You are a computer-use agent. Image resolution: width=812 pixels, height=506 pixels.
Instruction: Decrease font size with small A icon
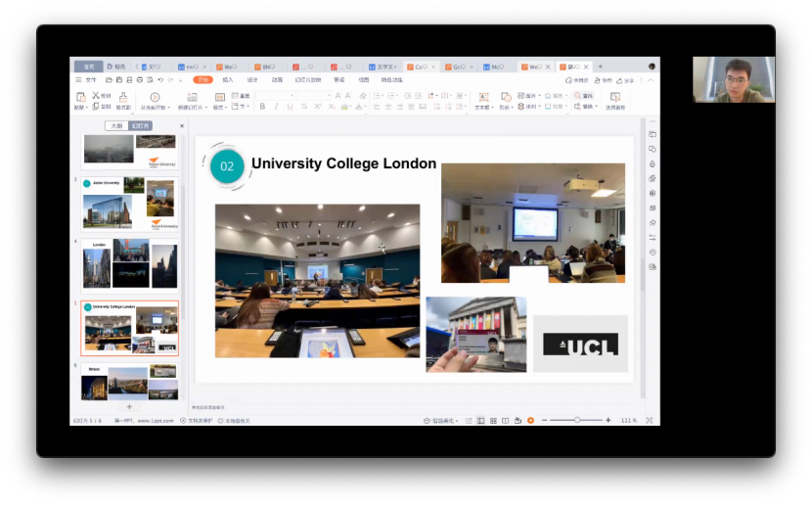pos(348,95)
